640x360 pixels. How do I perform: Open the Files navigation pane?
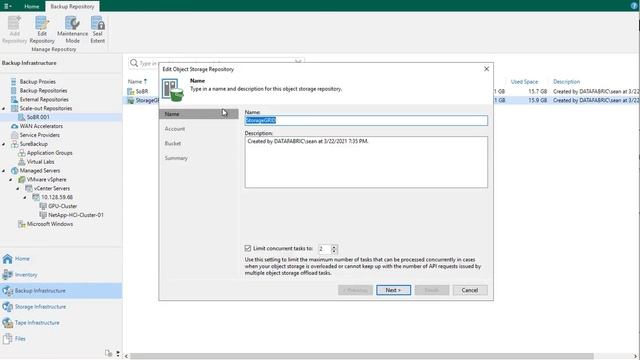pyautogui.click(x=61, y=338)
